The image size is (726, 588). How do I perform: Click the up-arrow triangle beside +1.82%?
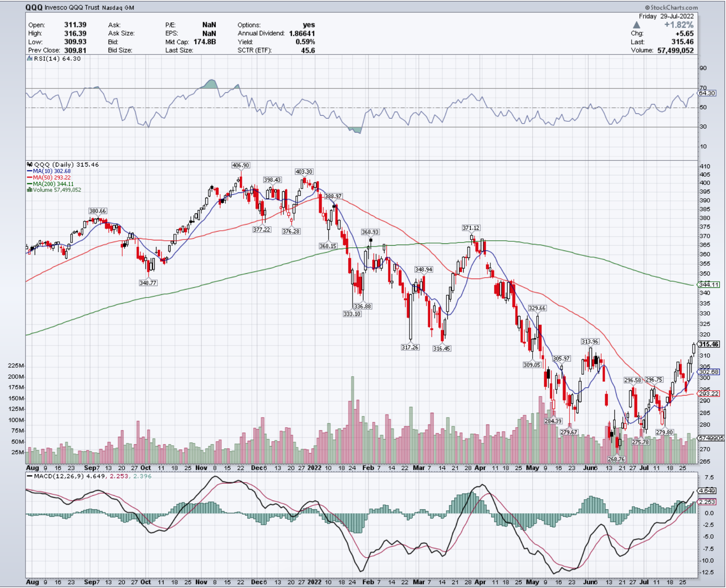pos(636,25)
